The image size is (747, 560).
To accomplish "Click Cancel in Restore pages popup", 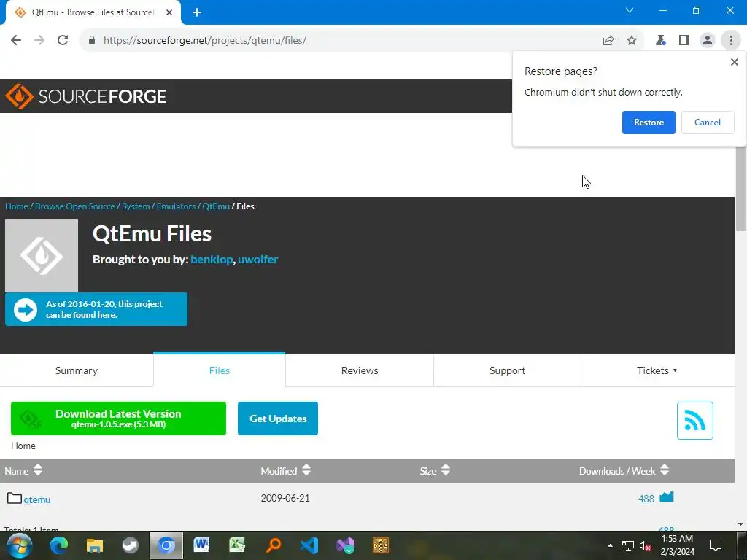I will [708, 122].
